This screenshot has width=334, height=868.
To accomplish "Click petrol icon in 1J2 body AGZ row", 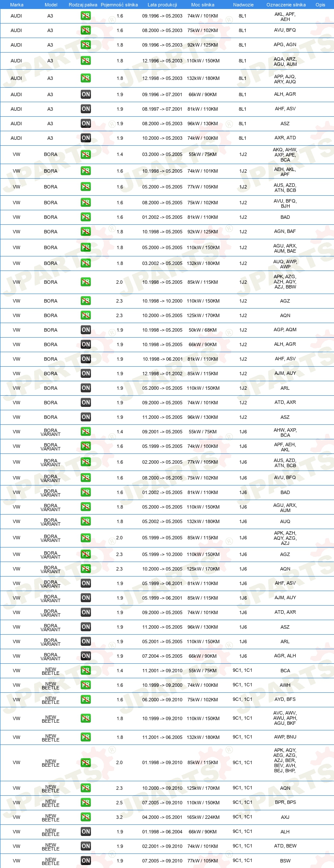I will click(x=85, y=301).
